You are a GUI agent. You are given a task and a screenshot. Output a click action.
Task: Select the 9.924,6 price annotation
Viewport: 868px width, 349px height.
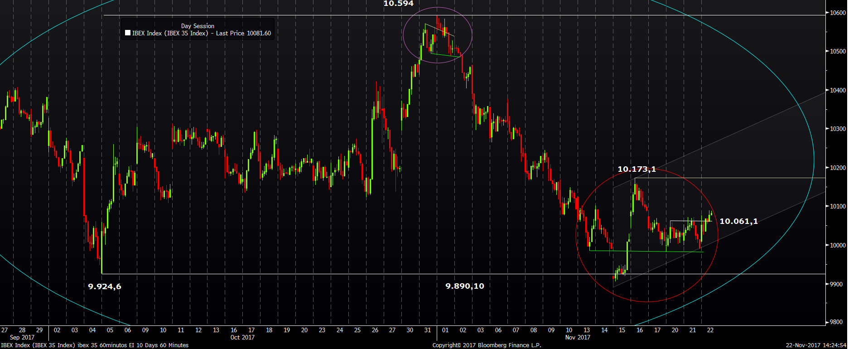click(x=105, y=286)
